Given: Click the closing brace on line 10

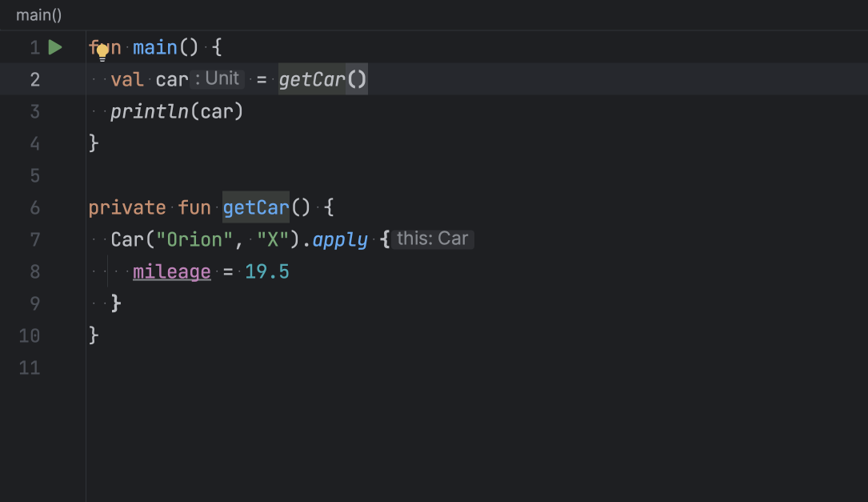Looking at the screenshot, I should coord(94,335).
